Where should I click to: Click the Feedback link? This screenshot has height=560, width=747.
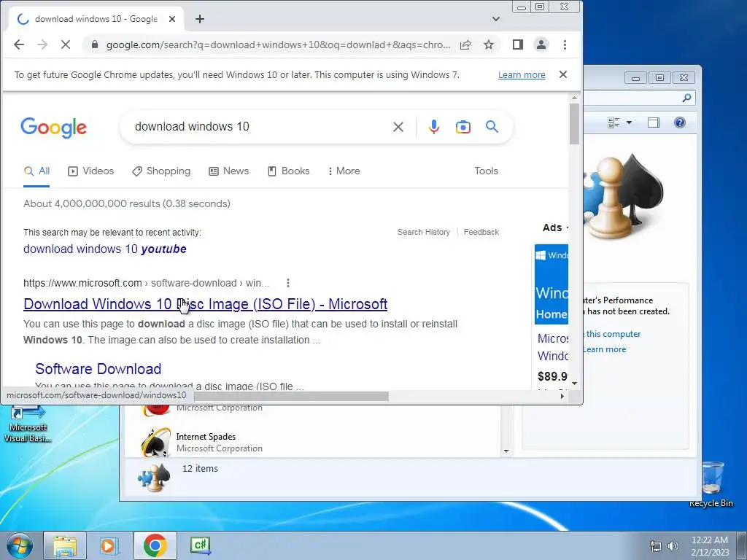[x=481, y=232]
